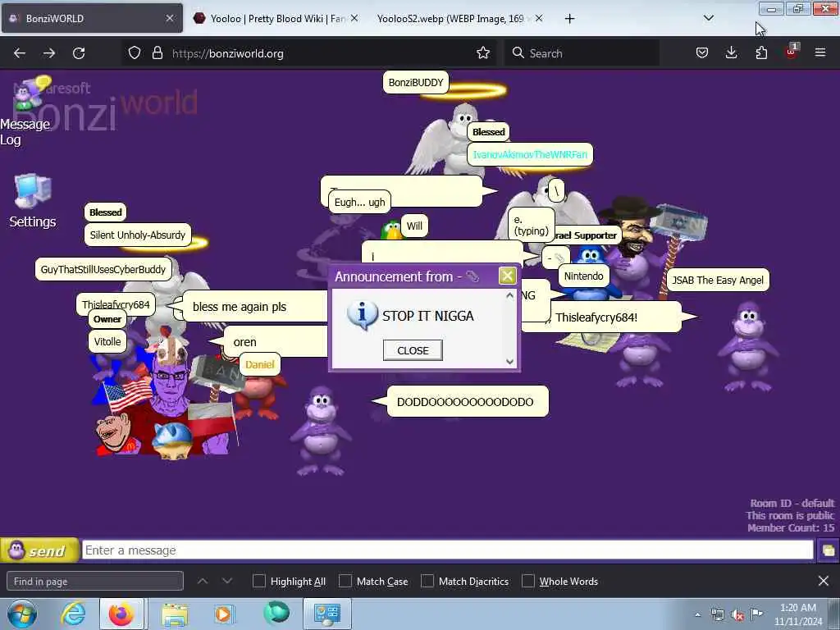The image size is (840, 630).
Task: Click the browser Search box
Action: tap(582, 53)
